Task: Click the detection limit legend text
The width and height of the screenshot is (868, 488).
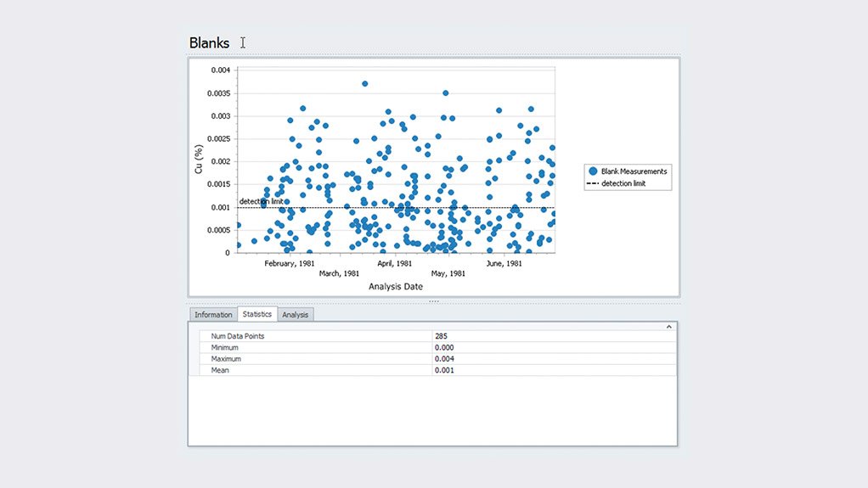Action: 623,183
